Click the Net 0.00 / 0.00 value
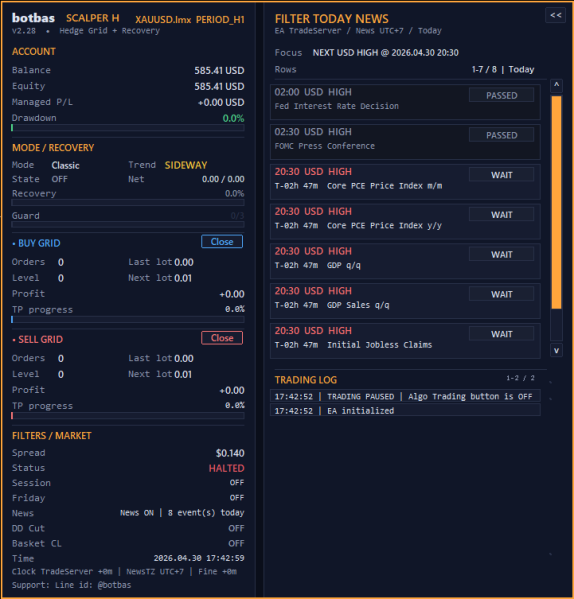Image resolution: width=574 pixels, height=599 pixels. point(223,179)
